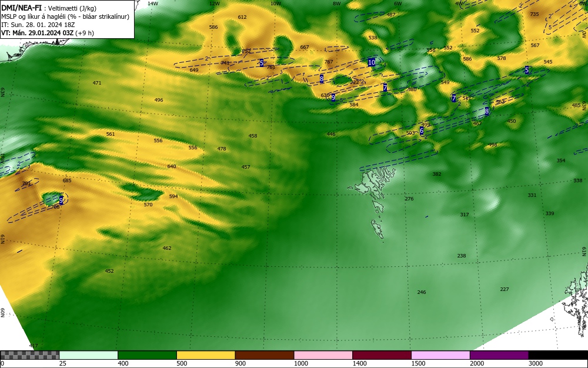The width and height of the screenshot is (588, 368).
Task: Click the legend tick label 3000
Action: coord(536,363)
